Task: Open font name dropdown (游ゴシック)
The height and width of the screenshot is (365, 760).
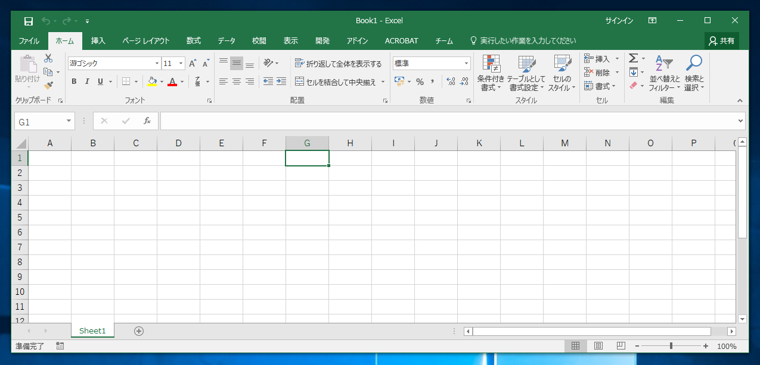Action: coord(157,63)
